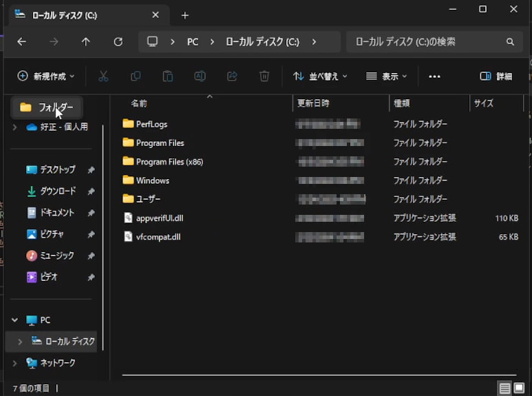Click the navigation pane vertical scrollbar
This screenshot has height=396, width=532.
coord(103,238)
